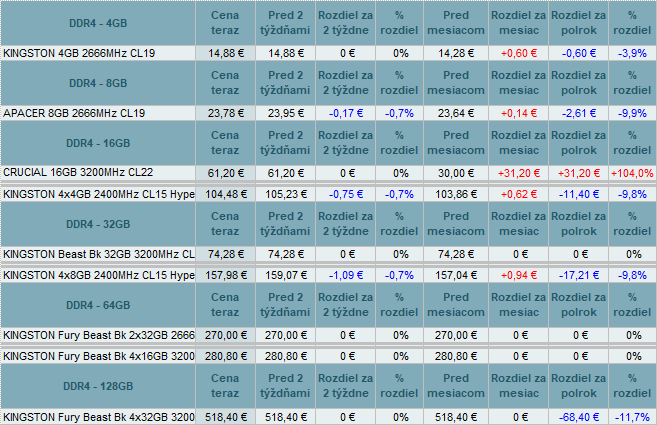The width and height of the screenshot is (657, 425).
Task: Click the 30,00 € price from a month ago
Action: point(456,173)
